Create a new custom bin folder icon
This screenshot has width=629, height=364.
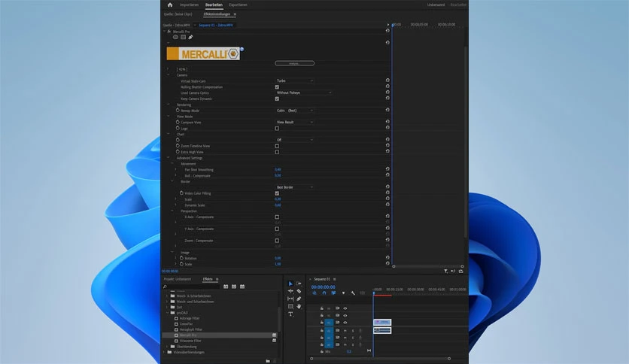(x=268, y=361)
